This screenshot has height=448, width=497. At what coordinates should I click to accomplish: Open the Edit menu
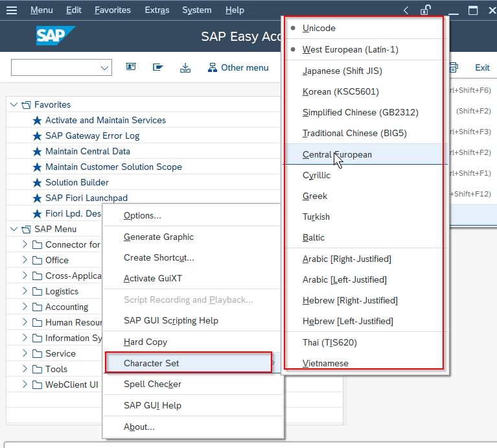coord(73,10)
